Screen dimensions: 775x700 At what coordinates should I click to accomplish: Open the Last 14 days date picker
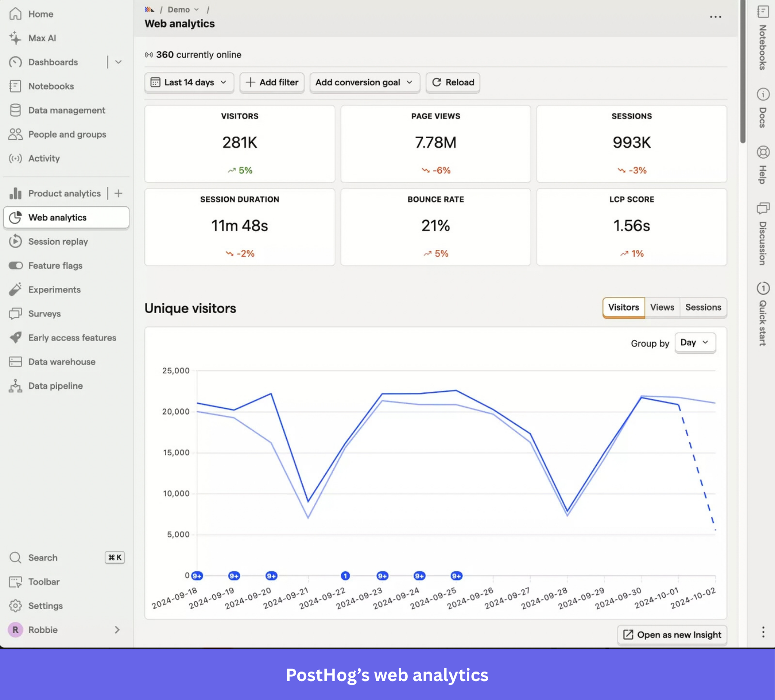pos(189,82)
